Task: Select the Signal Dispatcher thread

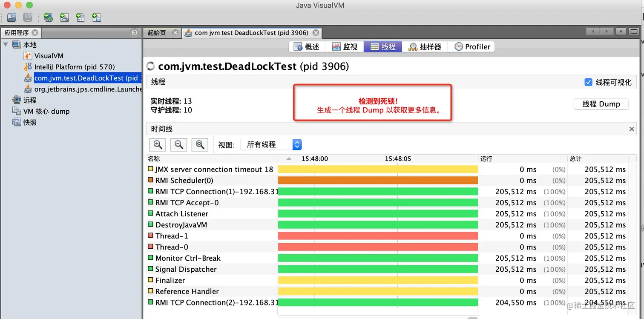Action: [x=186, y=269]
